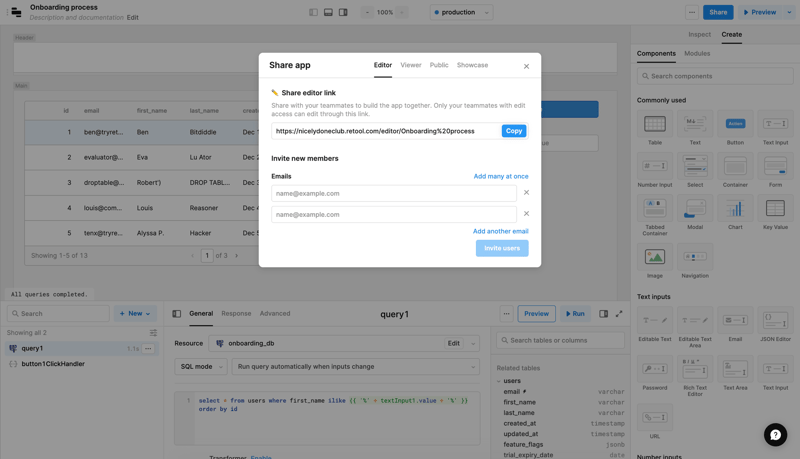The height and width of the screenshot is (459, 800).
Task: Open the run query automatically dropdown
Action: (x=356, y=367)
